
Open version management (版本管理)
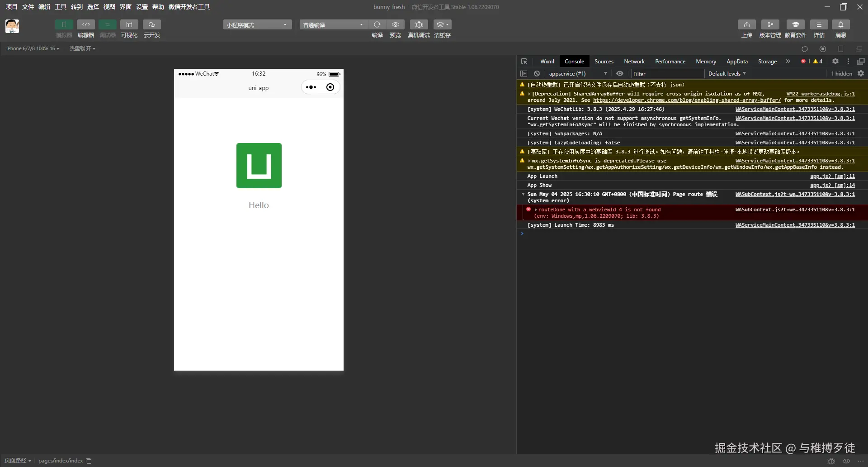click(x=770, y=25)
